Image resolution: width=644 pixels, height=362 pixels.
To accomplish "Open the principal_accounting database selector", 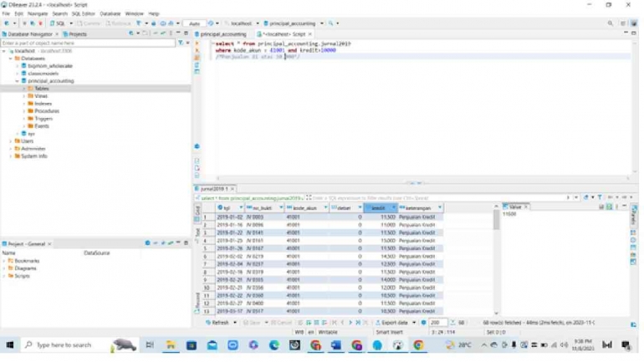I will pyautogui.click(x=293, y=23).
